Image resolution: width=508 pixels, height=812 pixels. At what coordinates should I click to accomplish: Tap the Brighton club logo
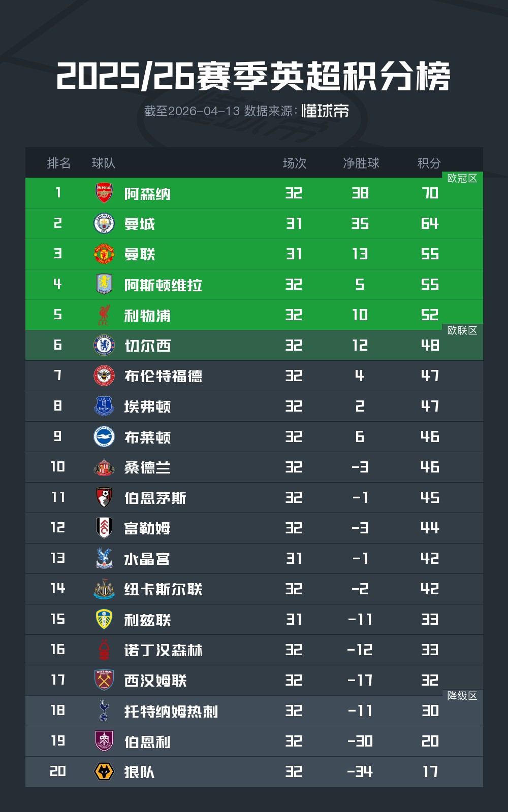[x=104, y=436]
